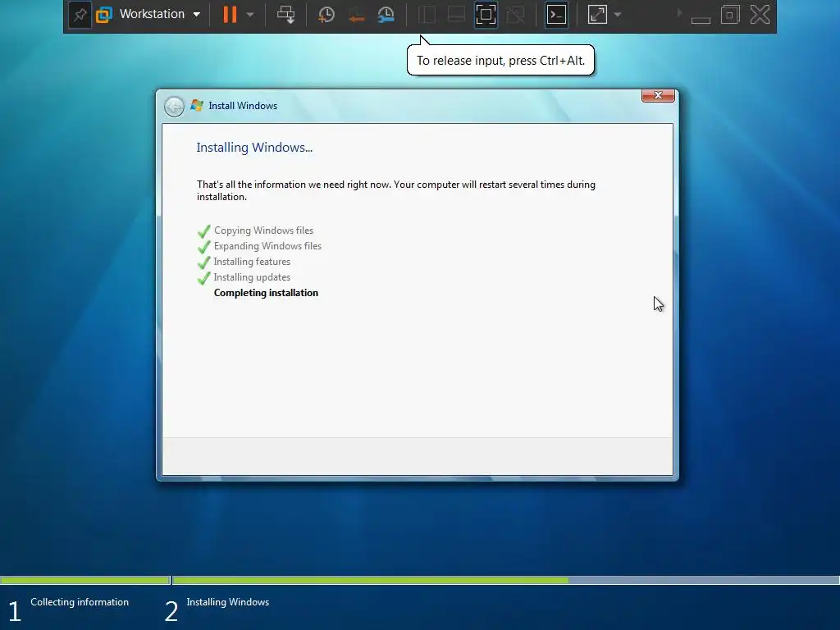This screenshot has height=630, width=840.
Task: Click the 'Collecting information' stage label
Action: click(x=80, y=601)
